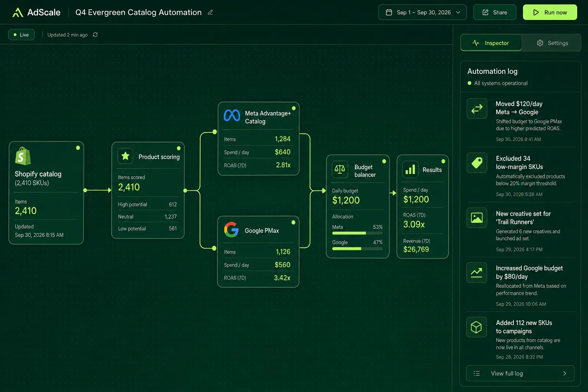This screenshot has width=588, height=392.
Task: Select the Meta Advantage+ Catalog node title
Action: [268, 117]
